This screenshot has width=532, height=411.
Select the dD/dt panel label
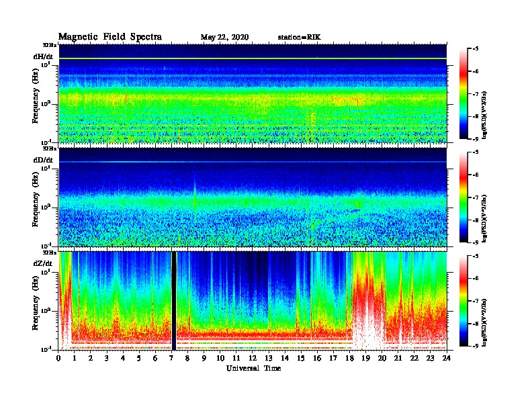43,160
